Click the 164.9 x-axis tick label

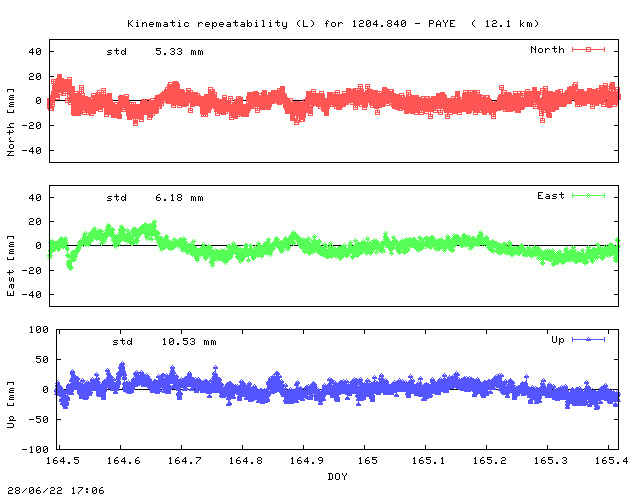point(307,461)
